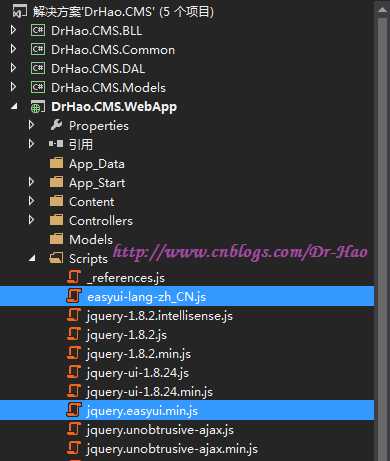Image resolution: width=390 pixels, height=461 pixels.
Task: Select the Controllers folder name
Action: 101,221
